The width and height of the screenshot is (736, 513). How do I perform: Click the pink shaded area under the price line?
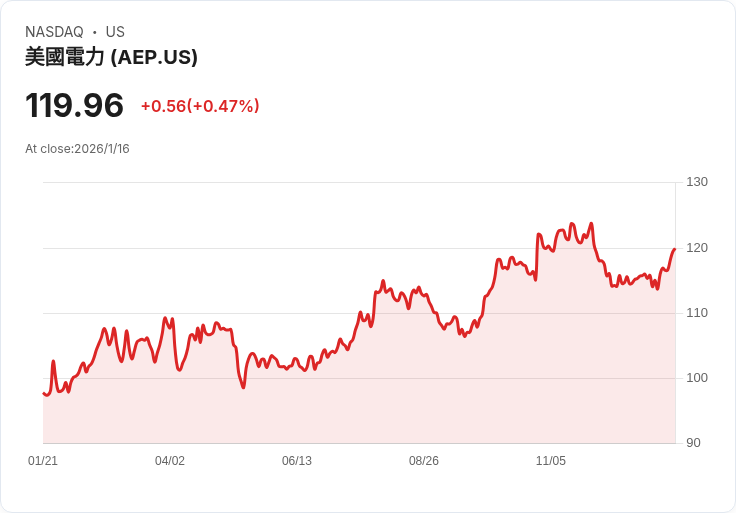tap(360, 410)
